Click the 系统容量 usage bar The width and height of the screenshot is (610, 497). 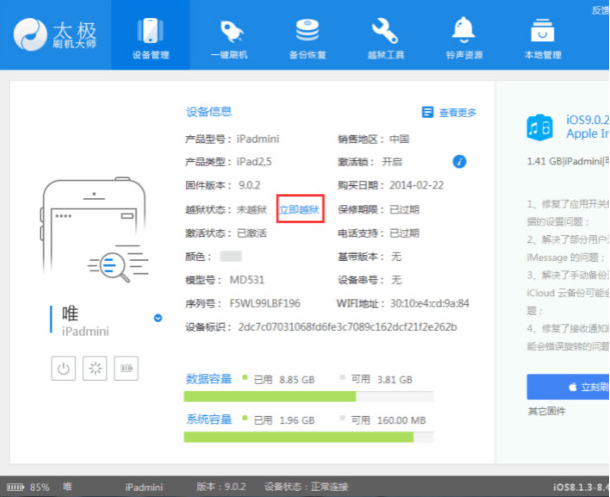point(309,437)
